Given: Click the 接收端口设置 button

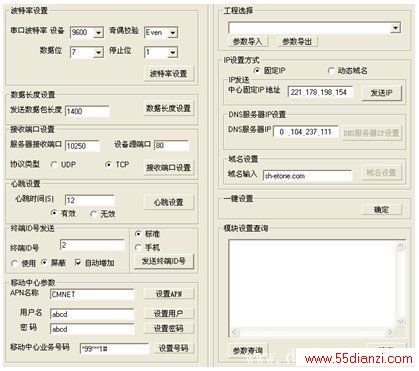Looking at the screenshot, I should (x=169, y=167).
